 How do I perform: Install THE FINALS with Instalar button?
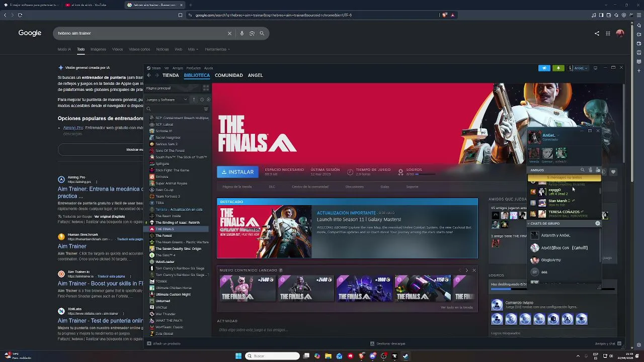(x=237, y=172)
